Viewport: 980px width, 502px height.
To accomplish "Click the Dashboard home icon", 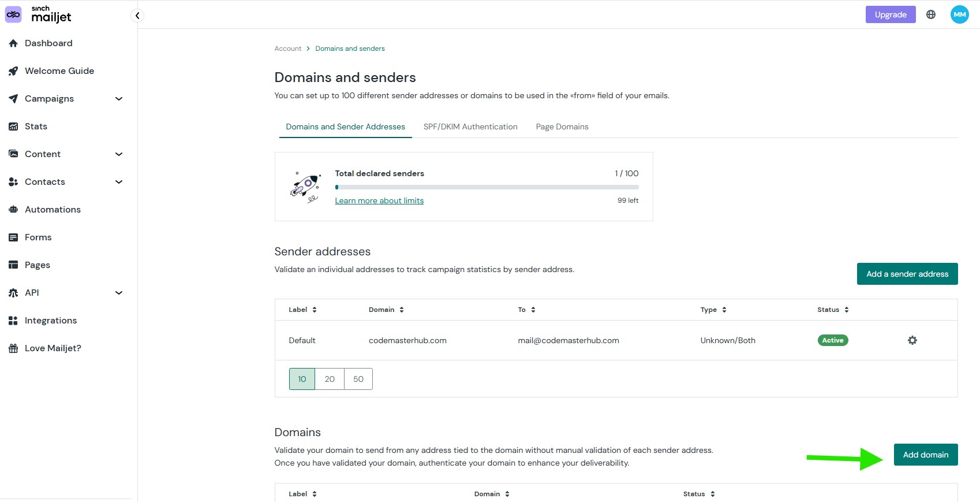I will coord(13,43).
